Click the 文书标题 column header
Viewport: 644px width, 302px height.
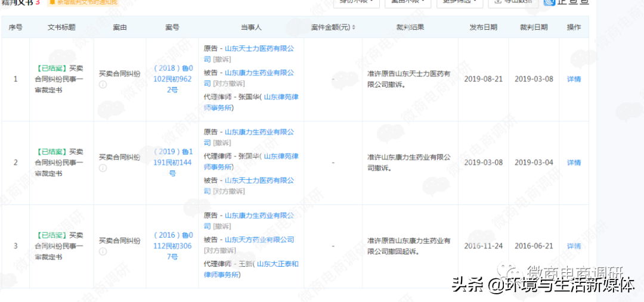pyautogui.click(x=61, y=27)
